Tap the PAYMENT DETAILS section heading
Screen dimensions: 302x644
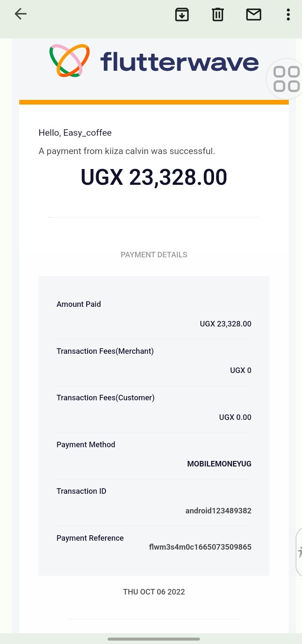coord(154,255)
